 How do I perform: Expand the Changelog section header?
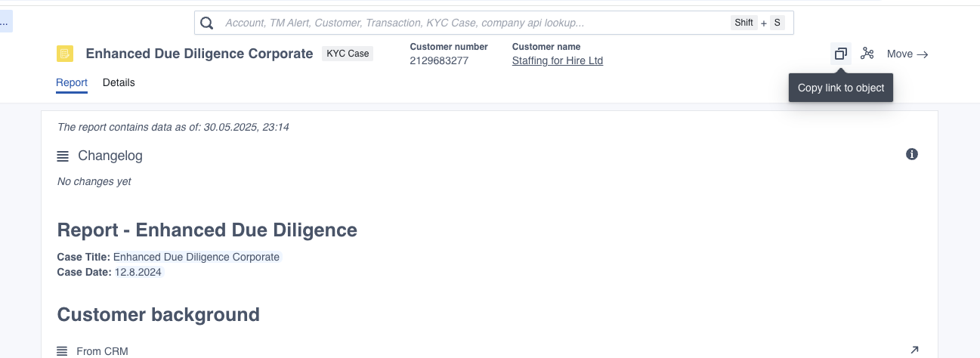[110, 156]
